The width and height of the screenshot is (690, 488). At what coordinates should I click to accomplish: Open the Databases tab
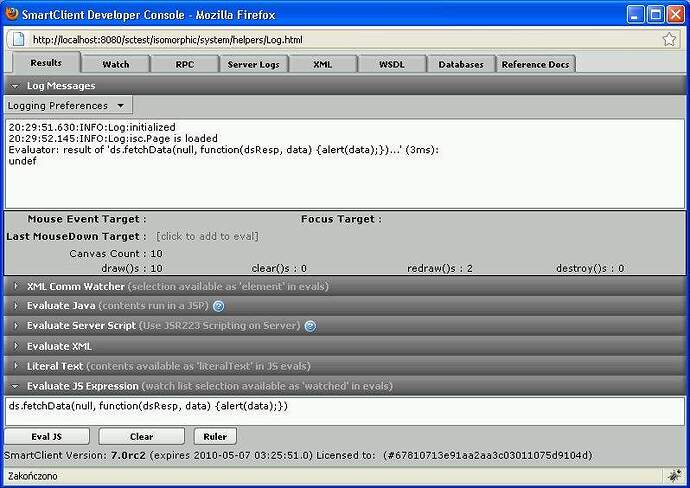[x=461, y=64]
